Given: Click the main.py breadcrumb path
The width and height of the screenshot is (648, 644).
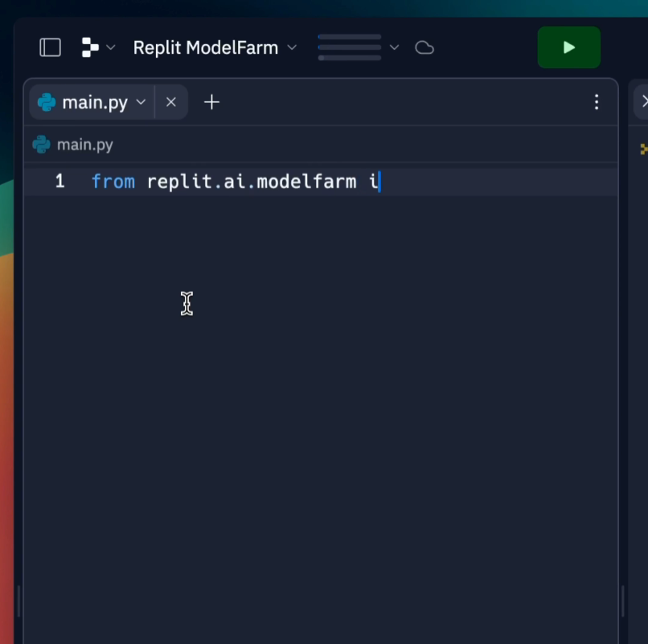Looking at the screenshot, I should (84, 145).
